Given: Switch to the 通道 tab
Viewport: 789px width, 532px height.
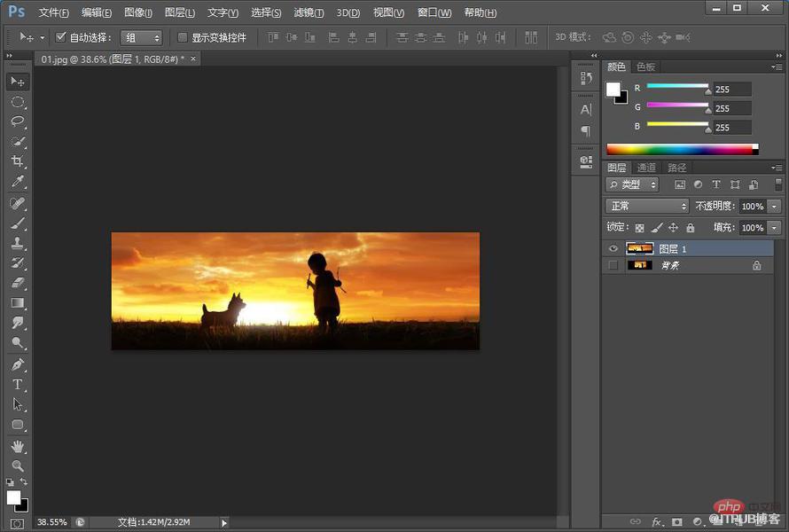Looking at the screenshot, I should pos(646,168).
